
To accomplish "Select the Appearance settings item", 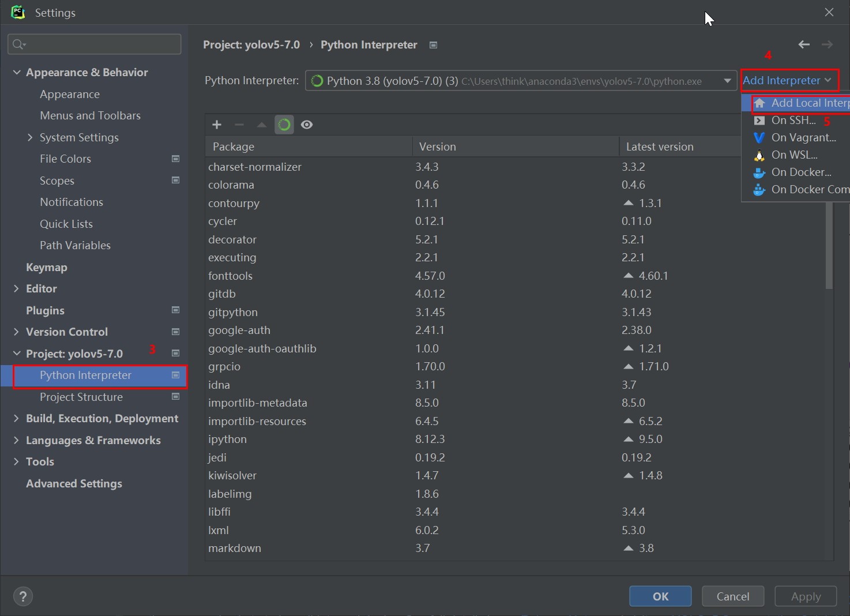I will coord(70,94).
